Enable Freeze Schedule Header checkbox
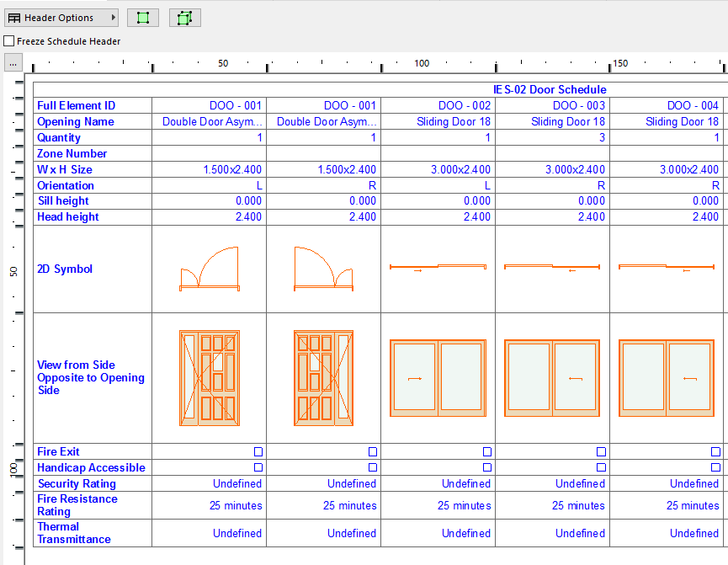728x565 pixels. click(8, 41)
